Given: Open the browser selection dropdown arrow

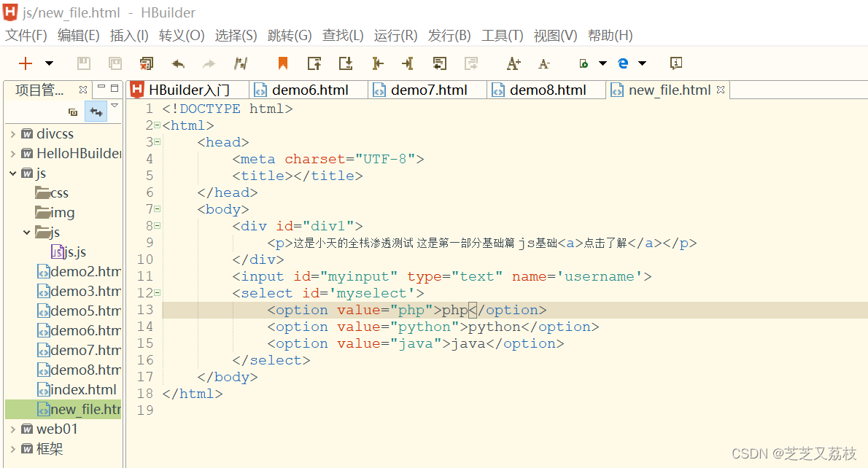Looking at the screenshot, I should [x=642, y=63].
